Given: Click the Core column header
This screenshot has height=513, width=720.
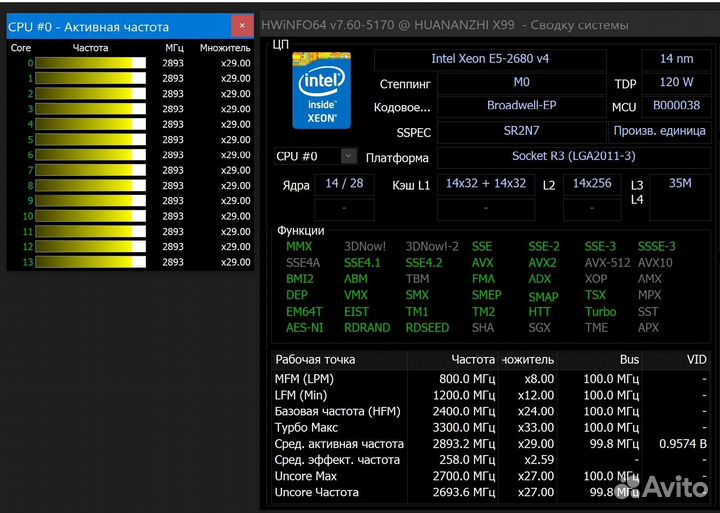Looking at the screenshot, I should 21,48.
